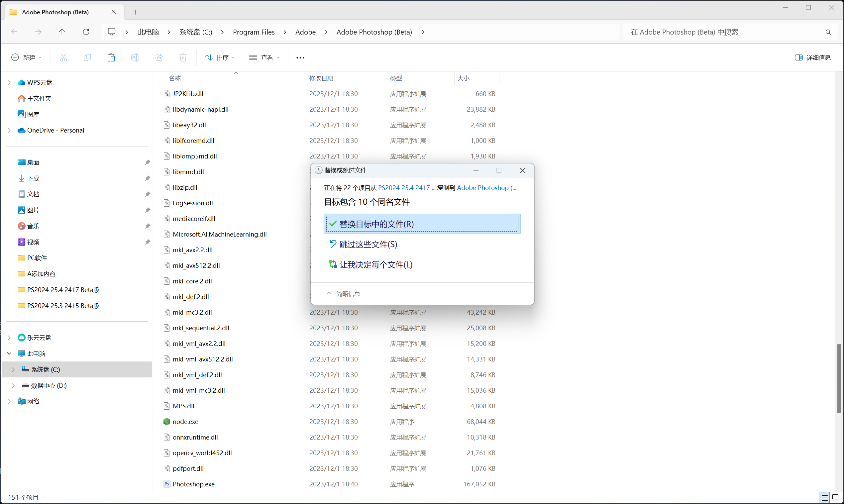Open the three-dots more options menu
This screenshot has height=504, width=844.
pyautogui.click(x=300, y=58)
